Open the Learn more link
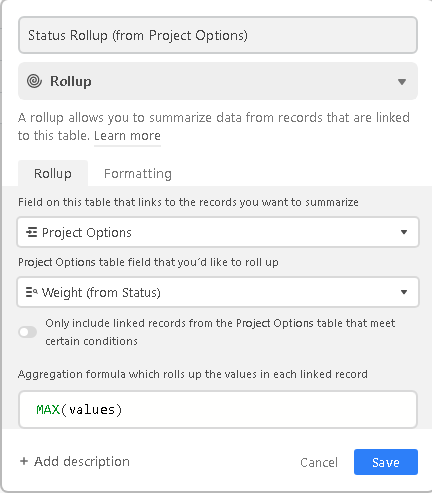 coord(127,136)
